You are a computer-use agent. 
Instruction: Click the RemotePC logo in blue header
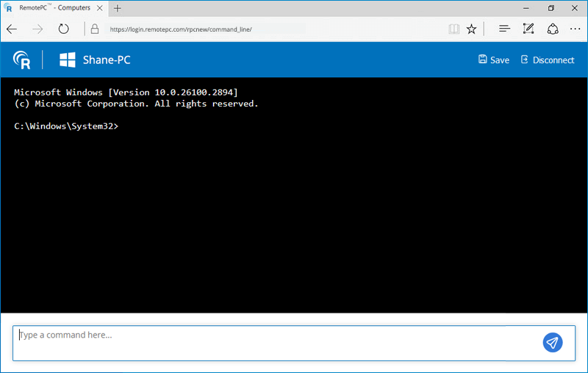(x=22, y=60)
